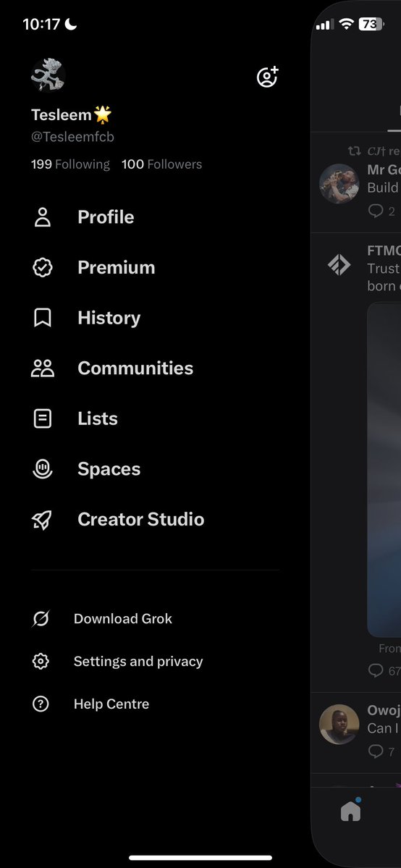
Task: Click the Profile person icon
Action: 43,217
